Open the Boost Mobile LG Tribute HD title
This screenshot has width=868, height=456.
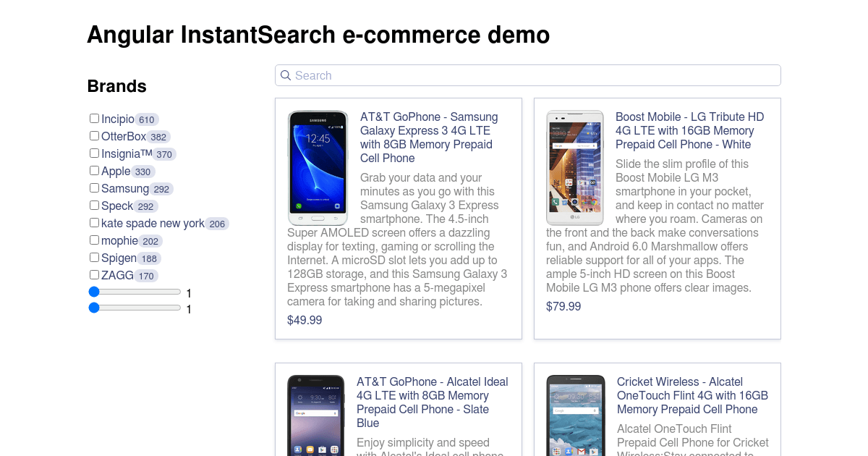click(690, 130)
